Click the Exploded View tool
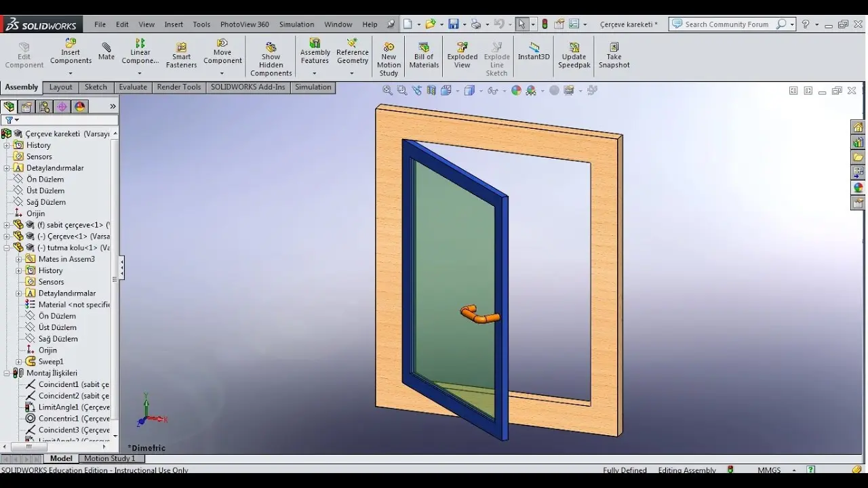Screen dimensions: 868x488 (x=462, y=56)
